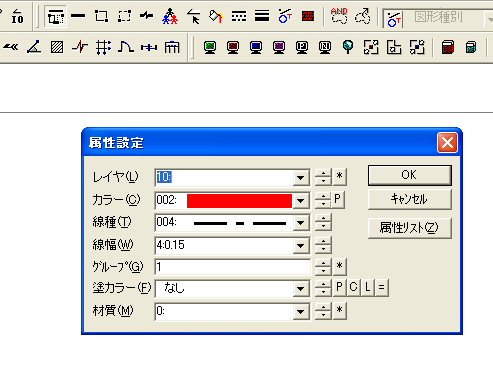Image resolution: width=493 pixels, height=375 pixels.
Task: Click the = button in 塗カラー row
Action: click(x=382, y=287)
